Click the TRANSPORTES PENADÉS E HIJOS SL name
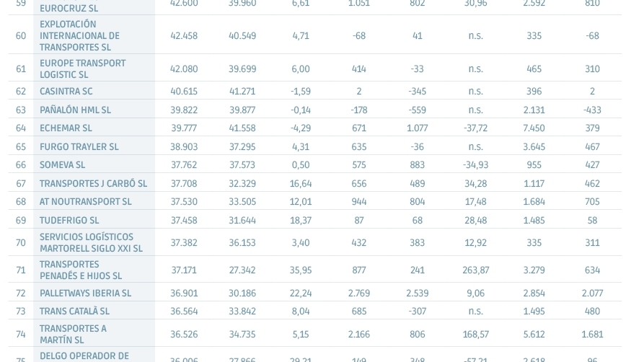Viewport: 644px width, 362px height. click(81, 270)
